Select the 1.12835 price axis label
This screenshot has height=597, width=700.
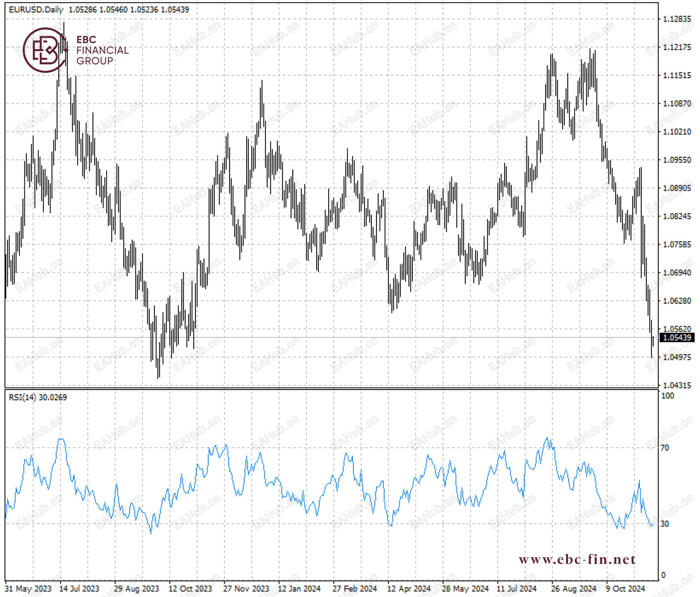tap(677, 19)
